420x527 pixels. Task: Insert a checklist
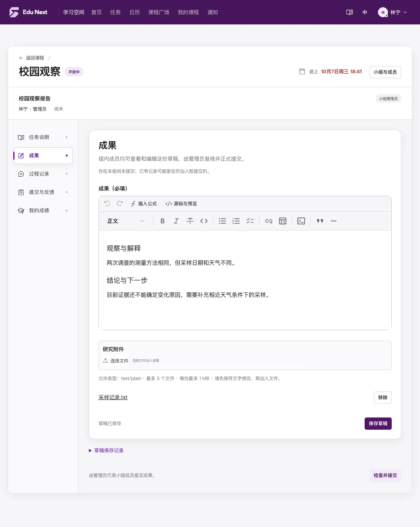click(250, 221)
